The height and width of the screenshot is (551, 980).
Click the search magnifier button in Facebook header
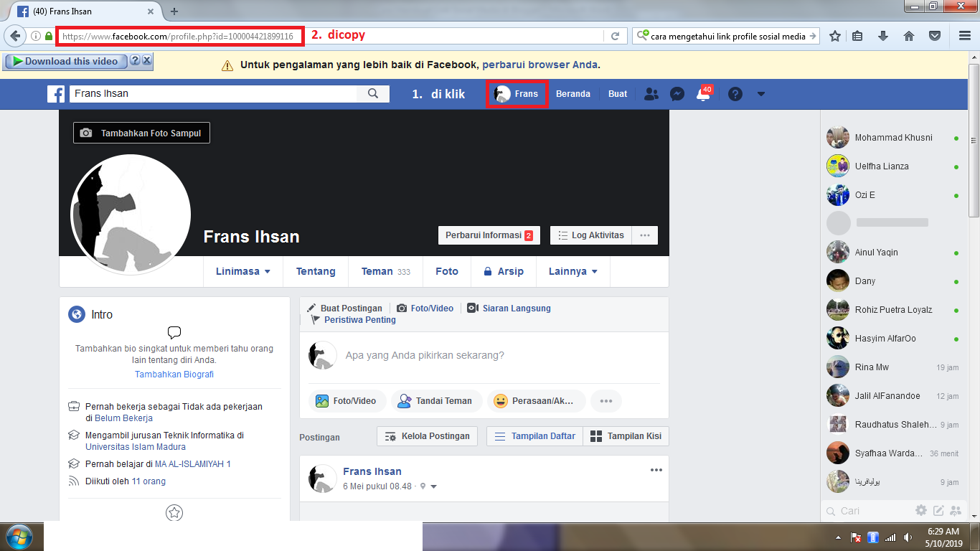coord(373,94)
